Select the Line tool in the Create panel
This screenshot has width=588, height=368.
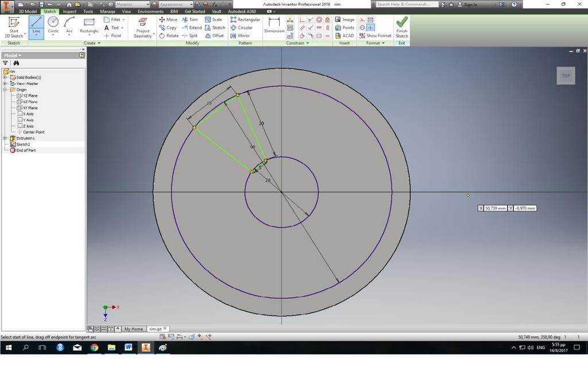pos(36,27)
